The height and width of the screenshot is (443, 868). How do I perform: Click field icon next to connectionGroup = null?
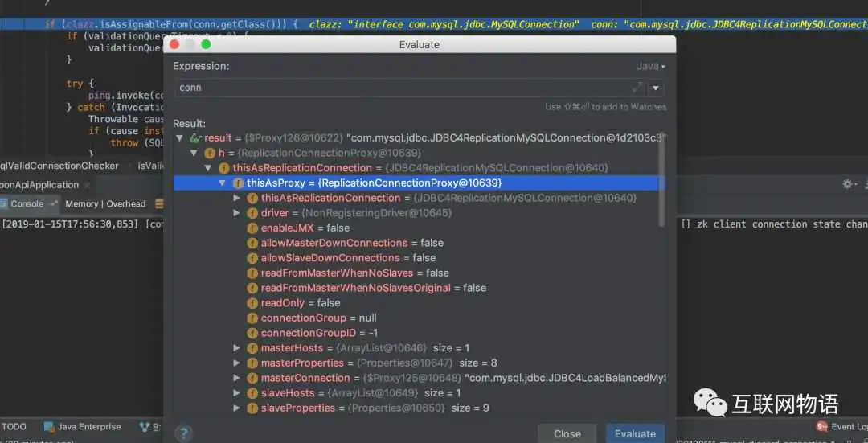click(x=252, y=318)
